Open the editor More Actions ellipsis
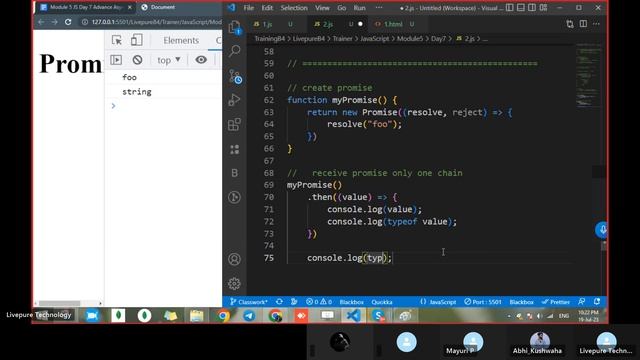Screen dimensions: 640x360 (596, 24)
